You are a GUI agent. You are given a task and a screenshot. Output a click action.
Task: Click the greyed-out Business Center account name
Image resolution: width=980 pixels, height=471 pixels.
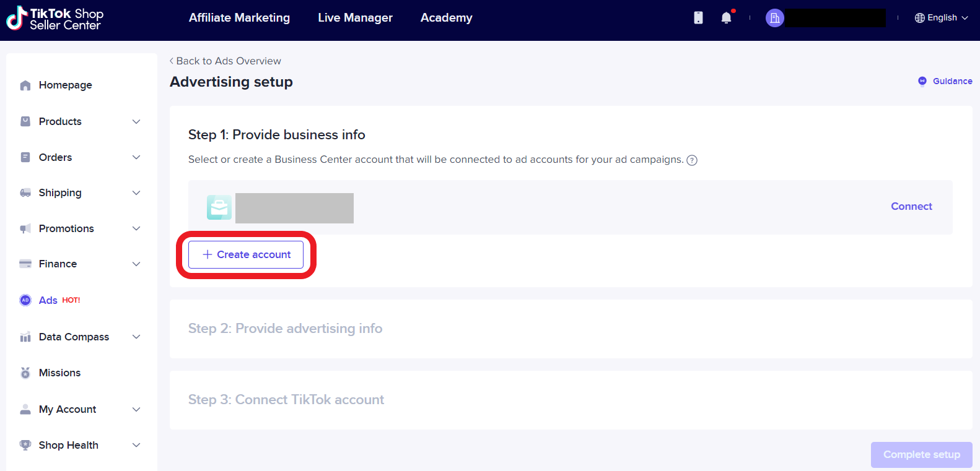[x=294, y=208]
